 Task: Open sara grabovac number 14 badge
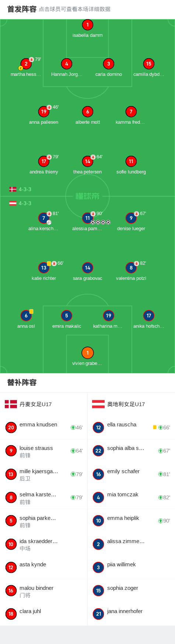[x=87, y=268]
